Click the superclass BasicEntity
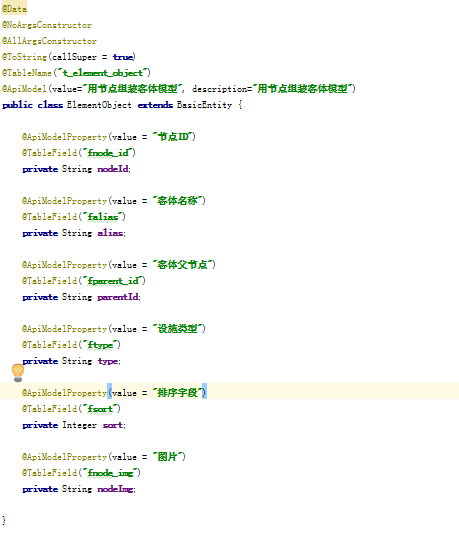Image resolution: width=459 pixels, height=545 pixels. pyautogui.click(x=204, y=105)
